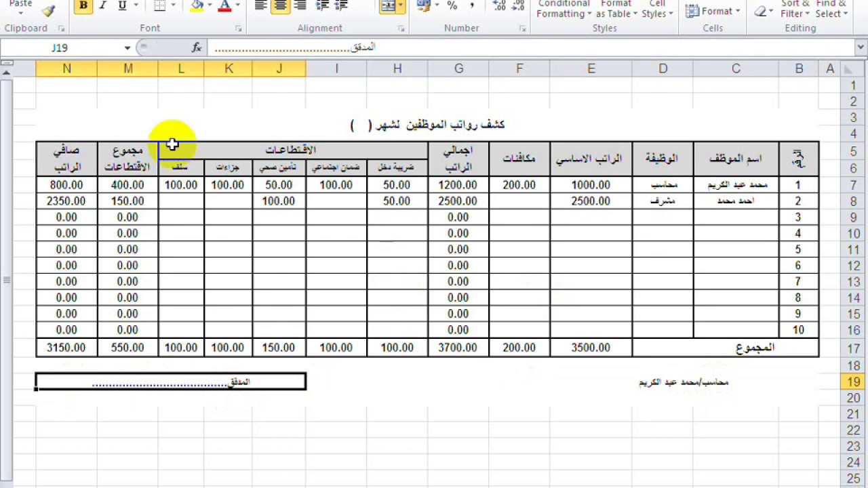Click the Accounting Number Format icon
This screenshot has height=488, width=868.
tap(423, 6)
